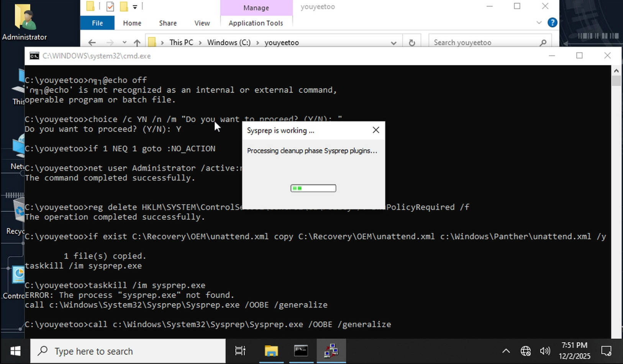
Task: Open the Home ribbon tab
Action: point(132,23)
